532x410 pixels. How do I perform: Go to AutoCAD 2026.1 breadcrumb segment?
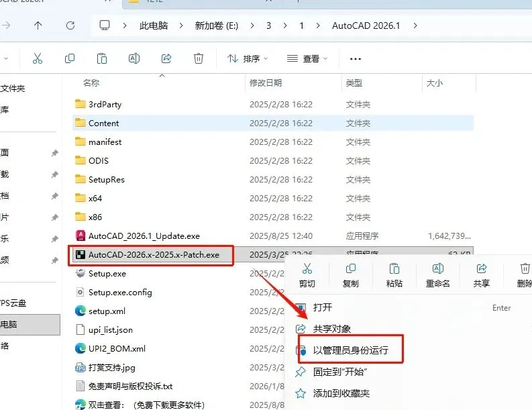coord(366,25)
